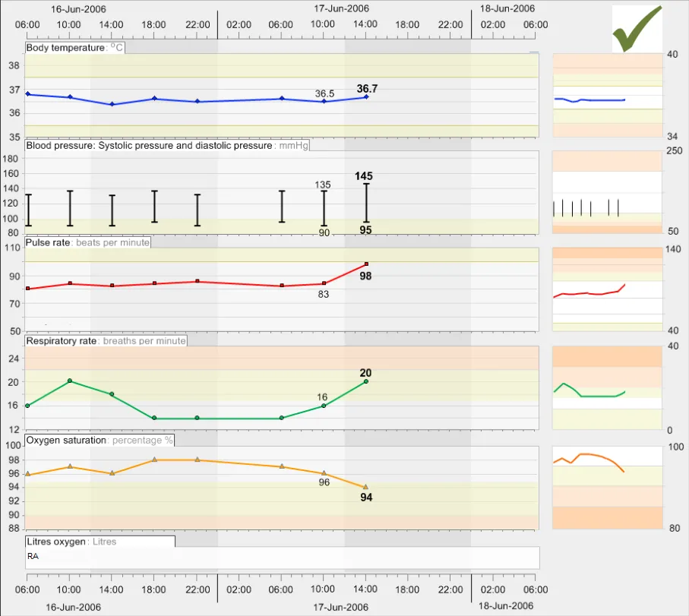Click the Body temperature chart title

coord(66,48)
